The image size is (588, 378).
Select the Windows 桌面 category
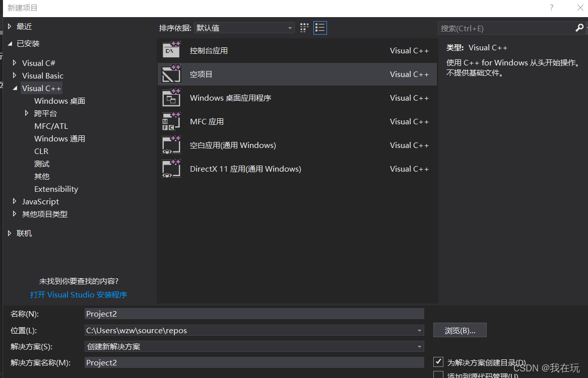pyautogui.click(x=59, y=101)
